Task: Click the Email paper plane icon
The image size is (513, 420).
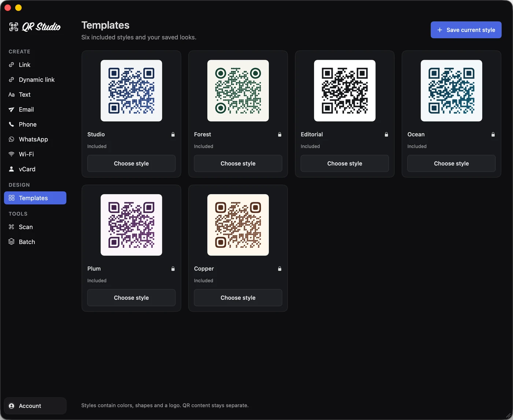Action: 11,110
